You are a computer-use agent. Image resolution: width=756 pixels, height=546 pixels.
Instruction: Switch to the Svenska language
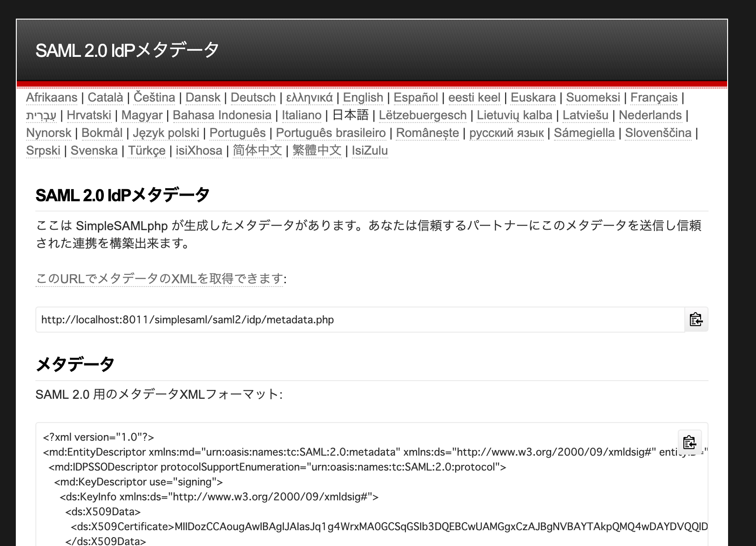coord(94,150)
